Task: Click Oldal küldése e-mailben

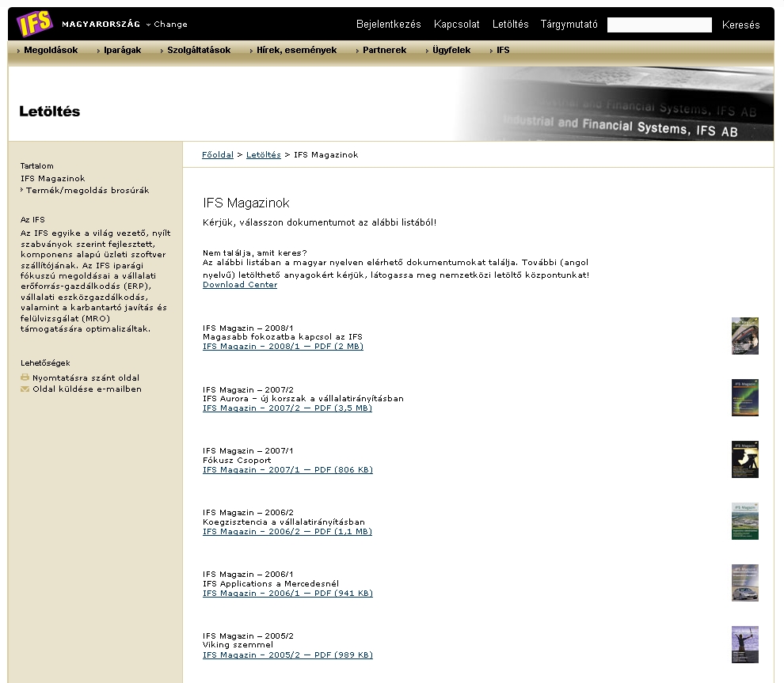Action: [x=87, y=389]
